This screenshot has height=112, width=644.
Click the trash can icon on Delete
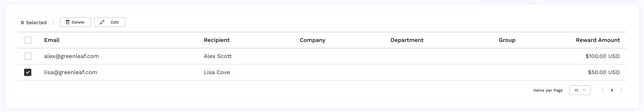point(67,22)
